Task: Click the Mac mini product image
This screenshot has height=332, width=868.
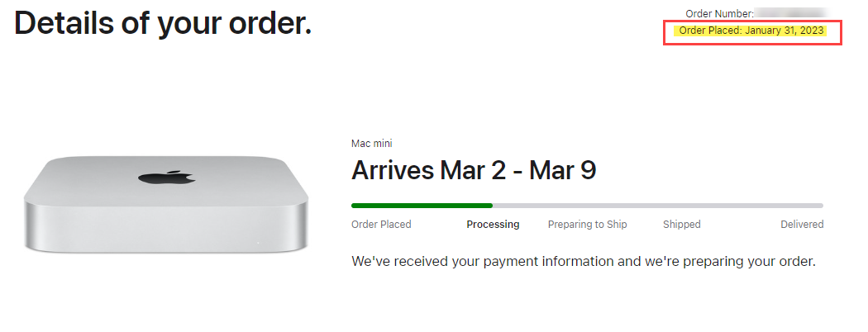Action: [x=165, y=205]
